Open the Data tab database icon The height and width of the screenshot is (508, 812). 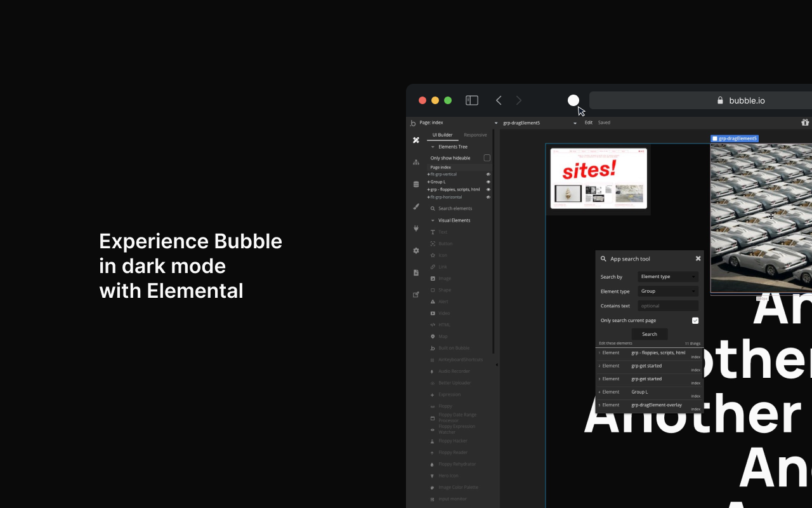(416, 184)
